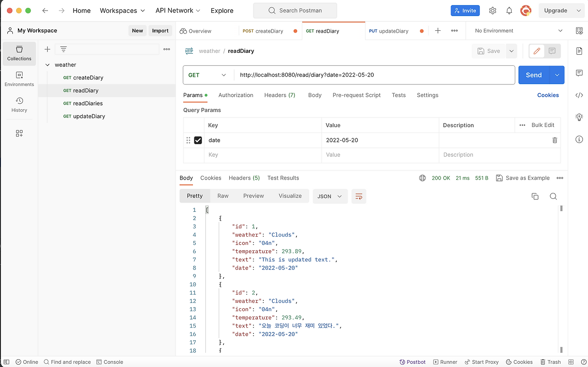Open the Cookies link
588x367 pixels.
pyautogui.click(x=548, y=95)
